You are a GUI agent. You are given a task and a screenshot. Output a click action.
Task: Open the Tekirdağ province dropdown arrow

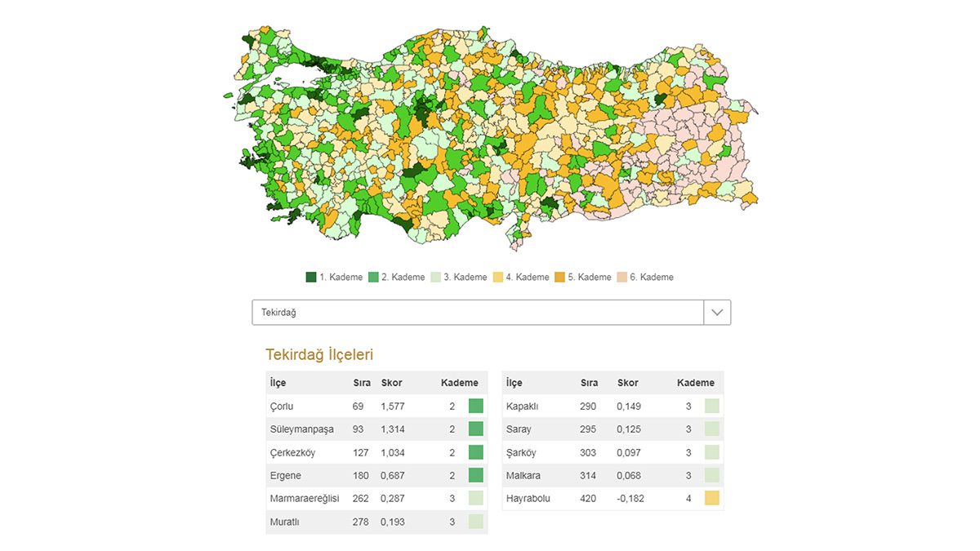coord(717,313)
